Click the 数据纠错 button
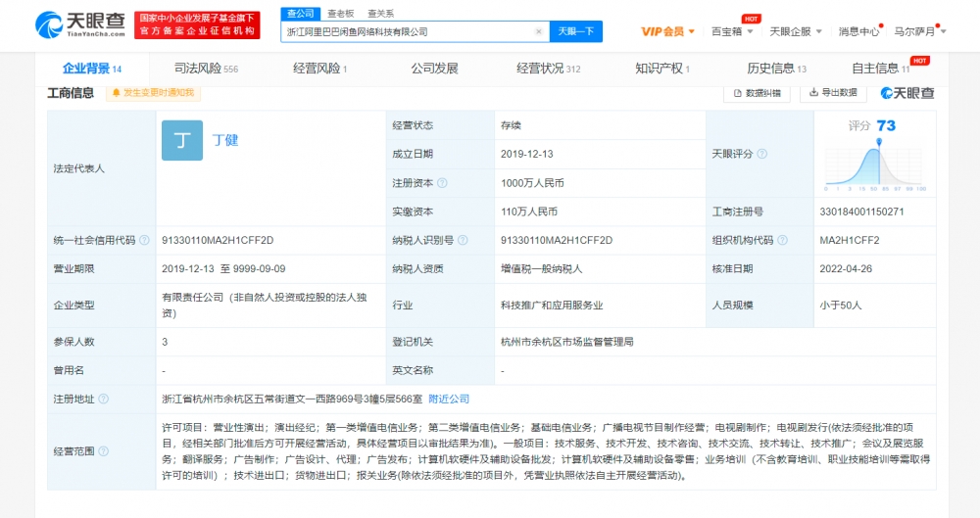Viewport: 980px width, 518px height. click(x=757, y=93)
